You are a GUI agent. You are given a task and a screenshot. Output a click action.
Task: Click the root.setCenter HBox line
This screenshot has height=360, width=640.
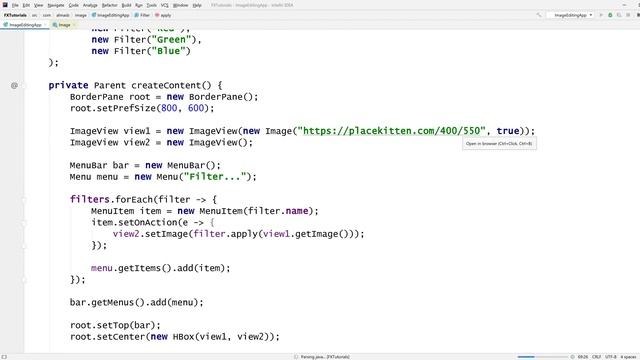click(175, 337)
